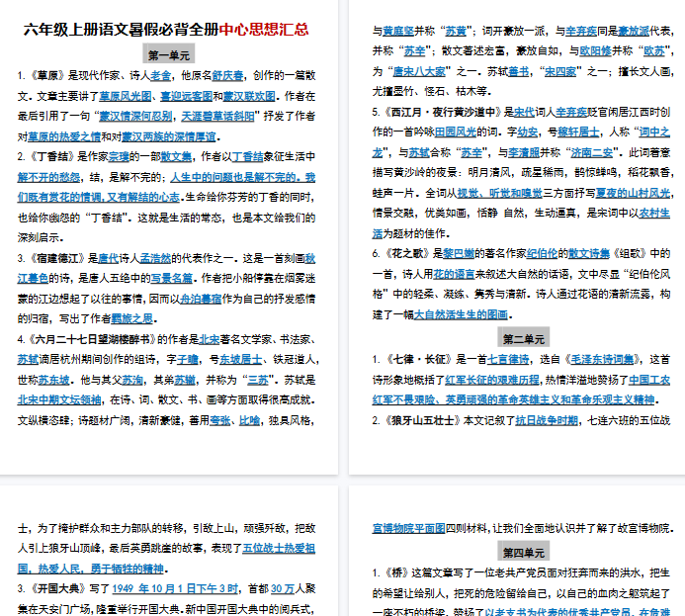Click underlined term 七言律诗
The height and width of the screenshot is (616, 685).
point(508,360)
